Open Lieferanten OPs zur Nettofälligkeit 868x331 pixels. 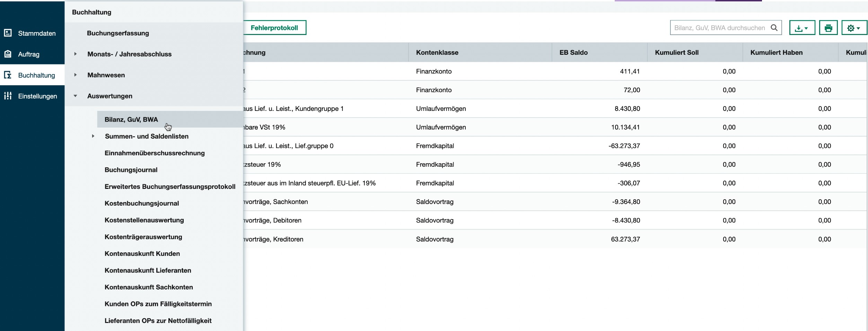pos(158,321)
